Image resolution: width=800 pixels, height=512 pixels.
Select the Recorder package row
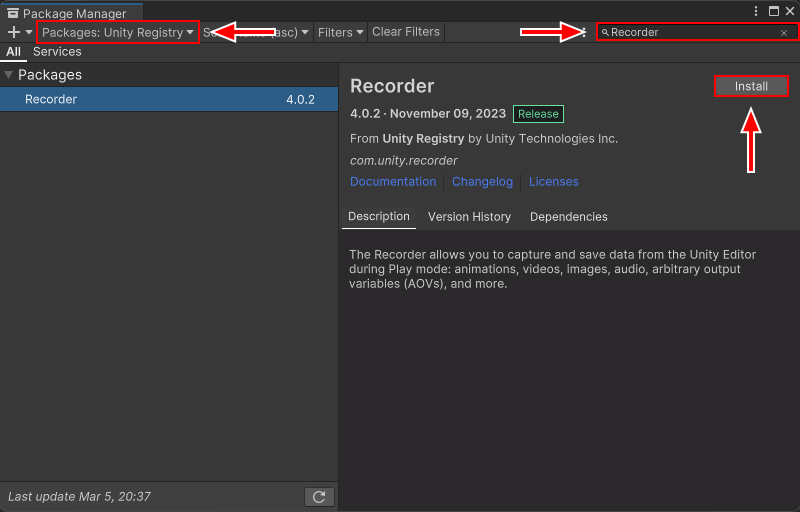tap(169, 99)
